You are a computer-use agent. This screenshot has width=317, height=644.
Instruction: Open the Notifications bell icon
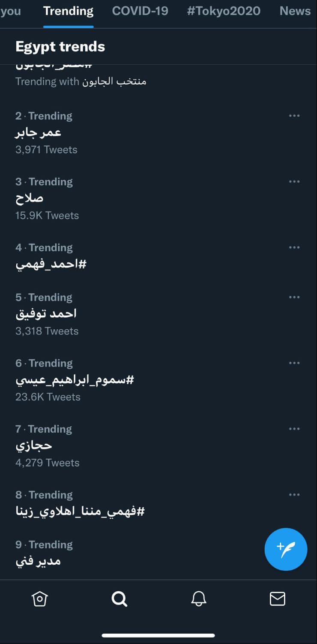pos(198,599)
